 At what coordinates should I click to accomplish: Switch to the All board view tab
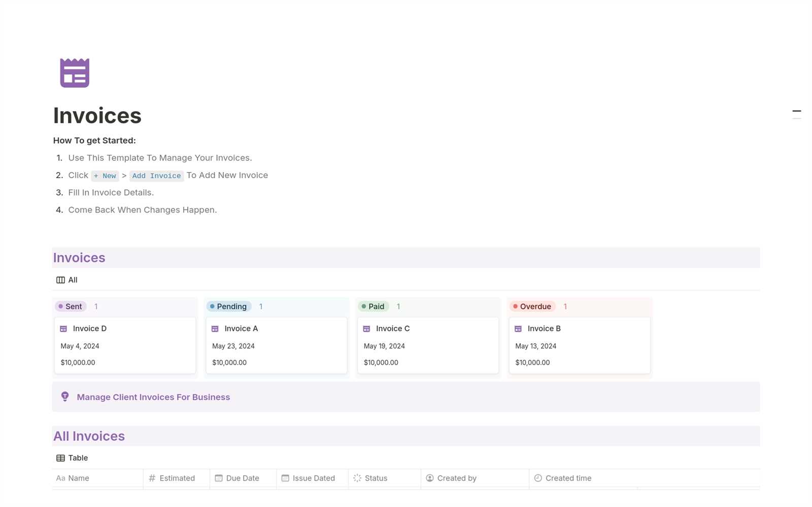pyautogui.click(x=67, y=280)
